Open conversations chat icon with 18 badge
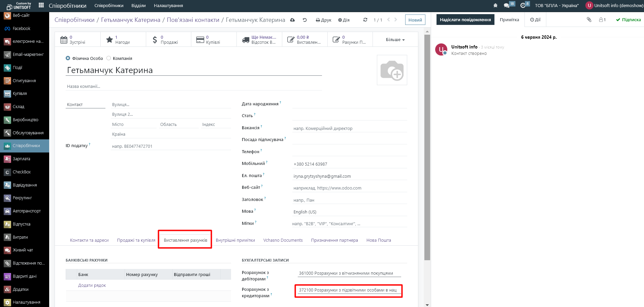Screen dimensions: 644x307 [507, 5]
